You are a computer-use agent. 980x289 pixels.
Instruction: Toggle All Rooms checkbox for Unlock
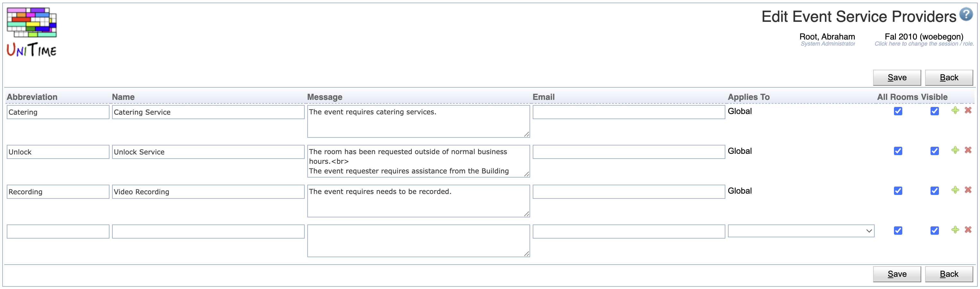[x=898, y=151]
